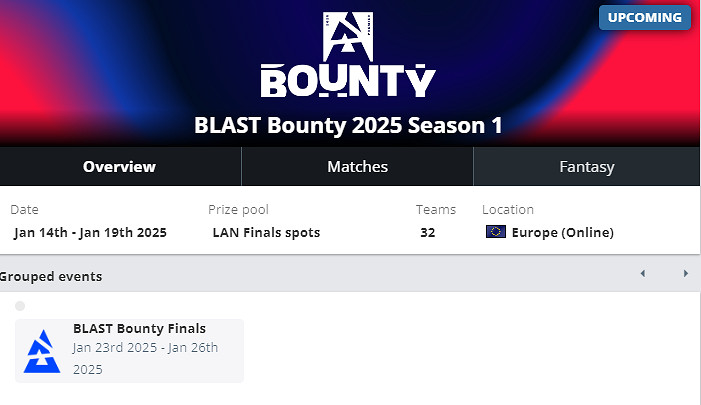The width and height of the screenshot is (701, 405).
Task: Click the Jan 14th - Jan 19th 2025 date
Action: tap(90, 233)
